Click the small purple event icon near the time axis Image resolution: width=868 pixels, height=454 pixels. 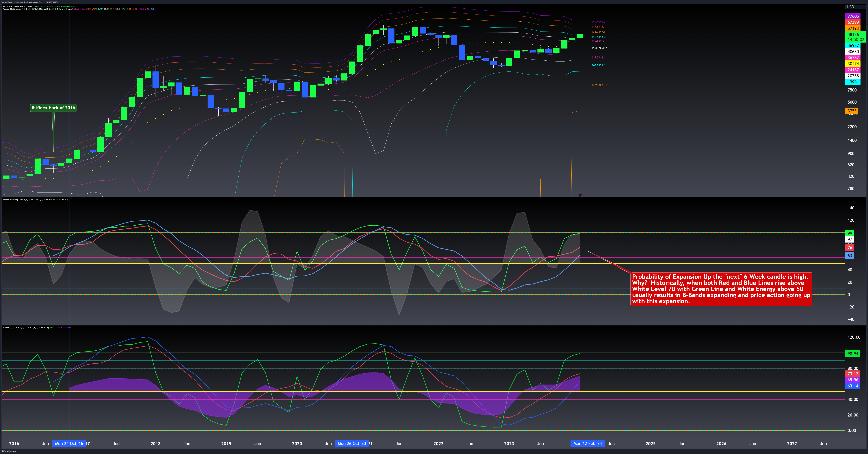(580, 195)
